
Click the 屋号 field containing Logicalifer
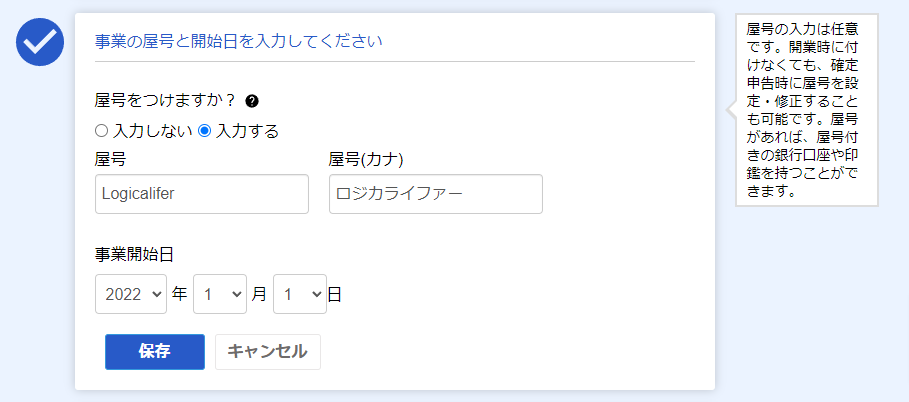(x=202, y=194)
